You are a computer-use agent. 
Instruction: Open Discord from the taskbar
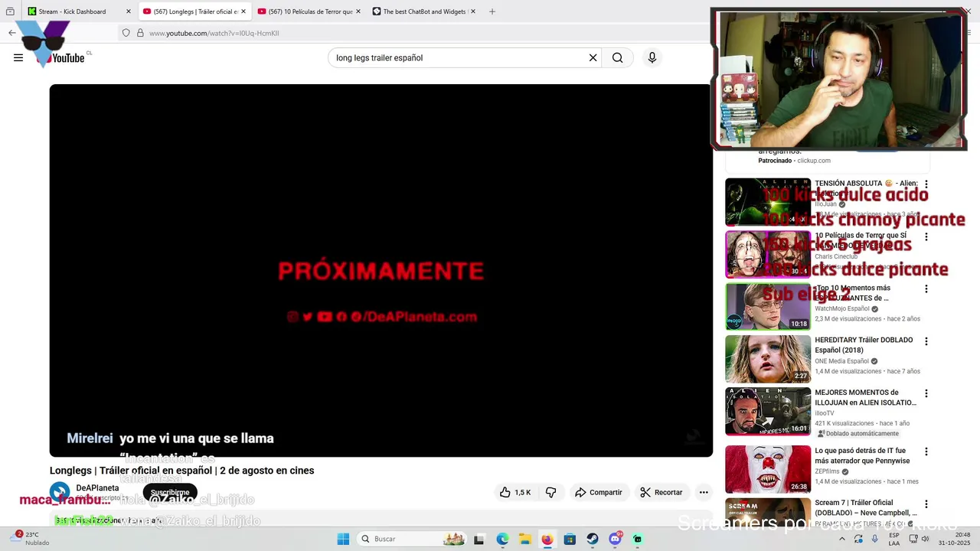pyautogui.click(x=615, y=539)
